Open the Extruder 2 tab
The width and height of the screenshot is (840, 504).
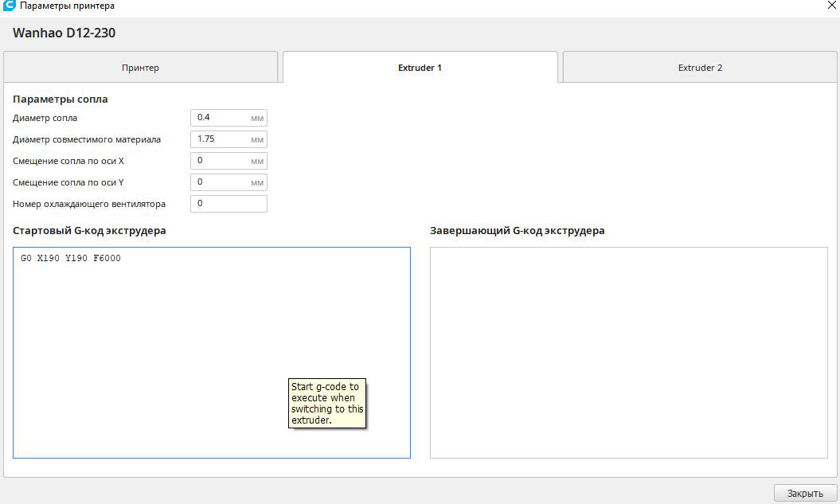point(700,68)
